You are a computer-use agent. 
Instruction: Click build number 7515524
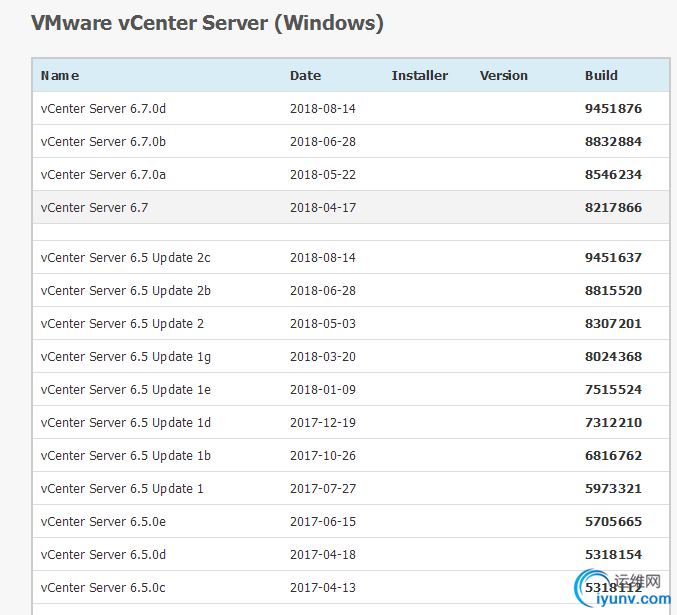(x=614, y=390)
